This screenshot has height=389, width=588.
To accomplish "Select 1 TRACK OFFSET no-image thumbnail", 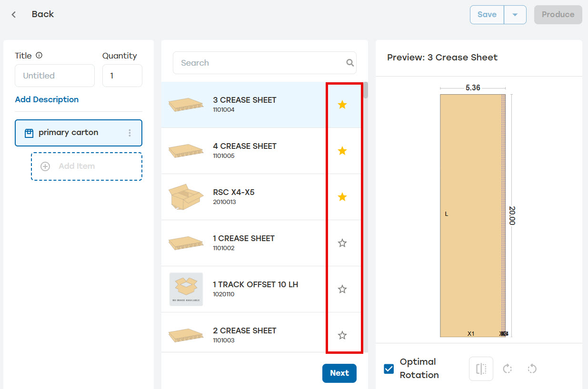I will 186,289.
